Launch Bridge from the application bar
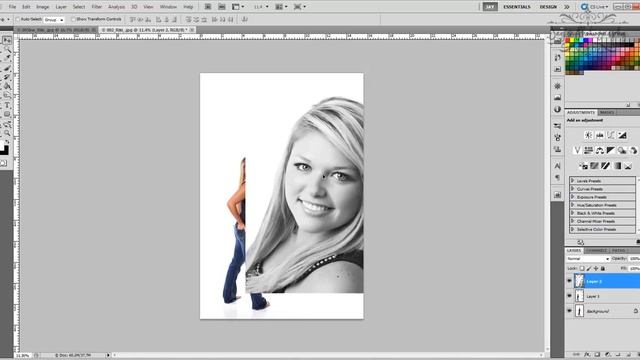 coord(208,7)
